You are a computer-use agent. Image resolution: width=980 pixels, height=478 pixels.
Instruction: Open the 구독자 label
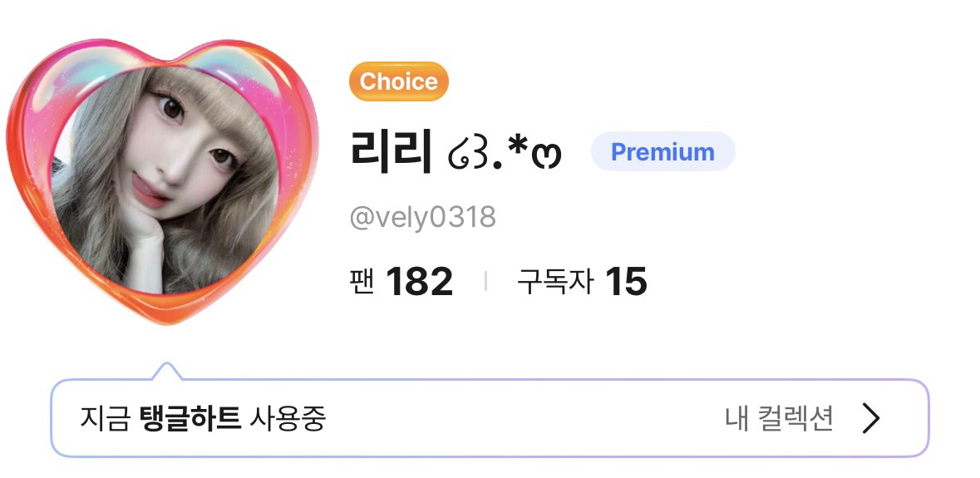pos(554,281)
